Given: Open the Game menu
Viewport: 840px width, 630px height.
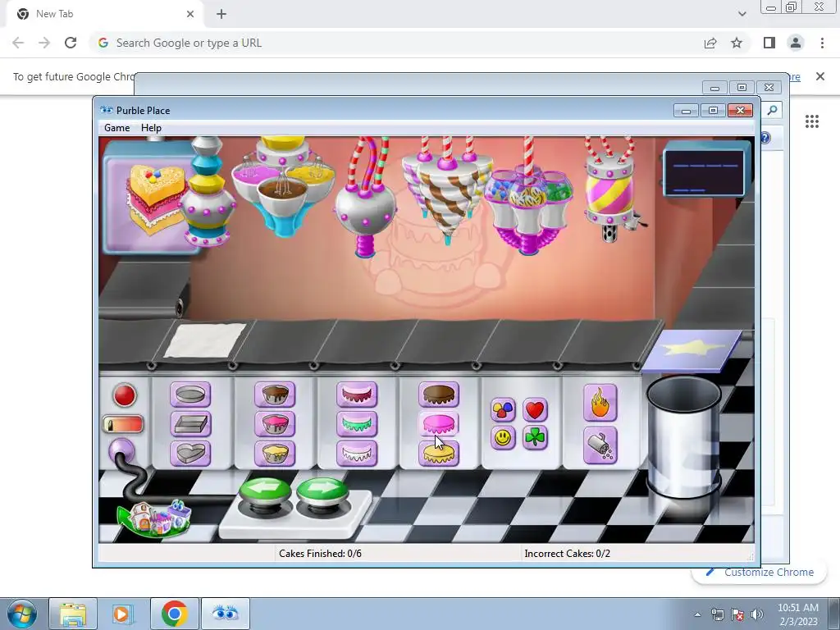Looking at the screenshot, I should 116,128.
